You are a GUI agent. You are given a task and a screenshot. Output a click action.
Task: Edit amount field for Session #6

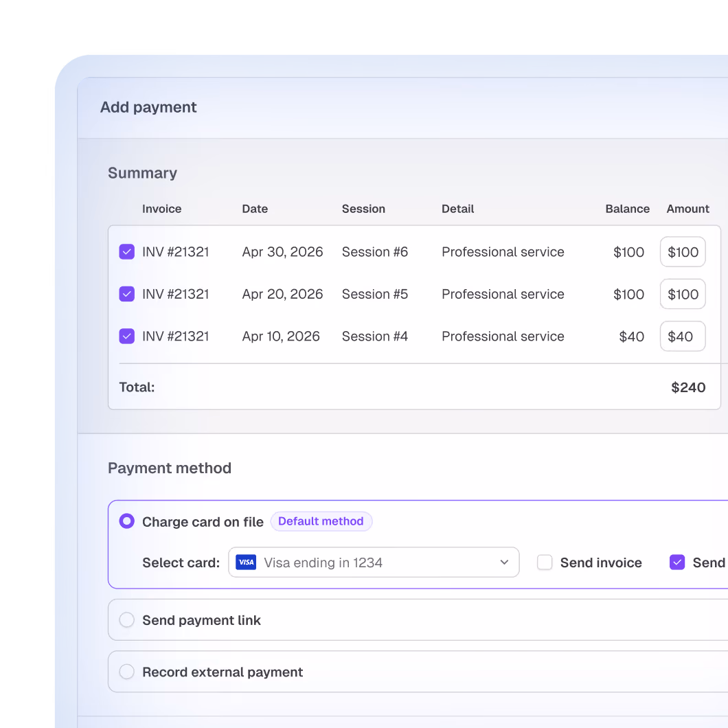pos(683,251)
